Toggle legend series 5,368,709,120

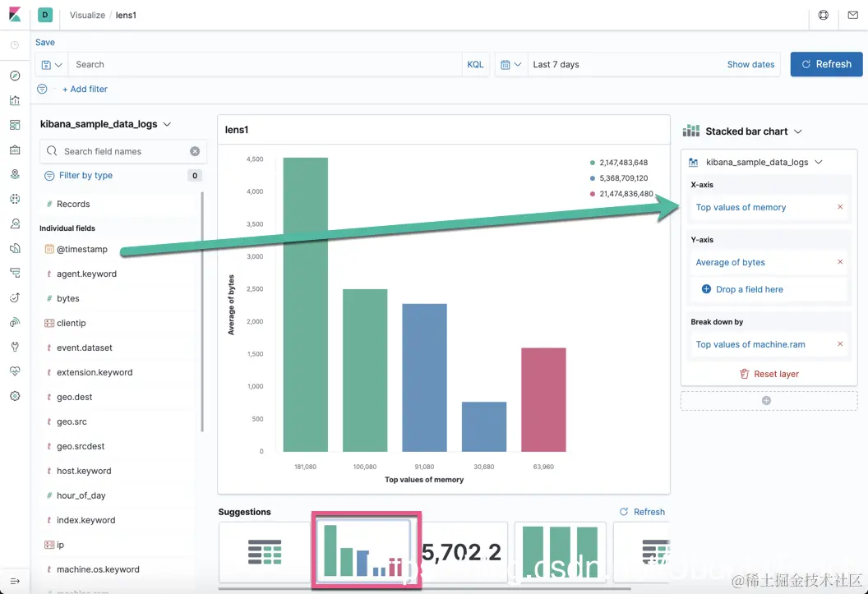point(618,178)
